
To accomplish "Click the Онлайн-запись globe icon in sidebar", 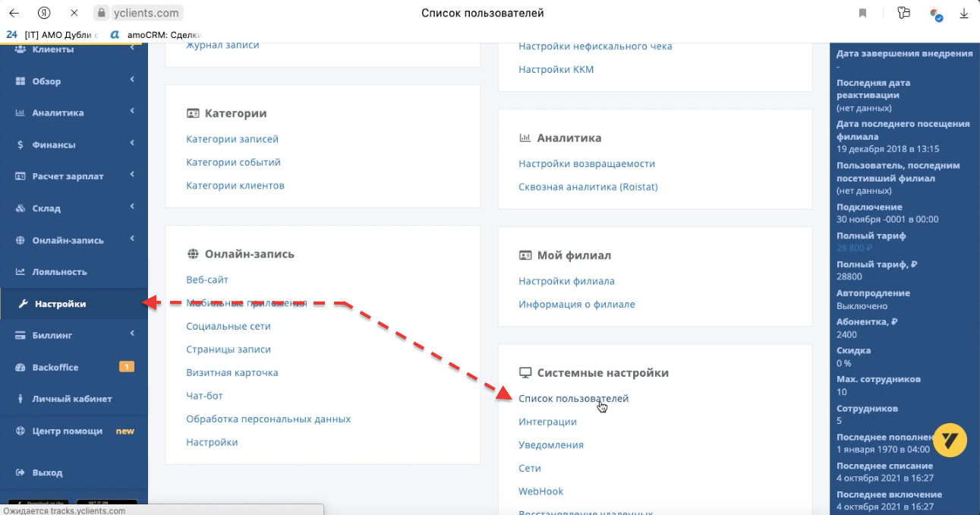I will [x=20, y=240].
